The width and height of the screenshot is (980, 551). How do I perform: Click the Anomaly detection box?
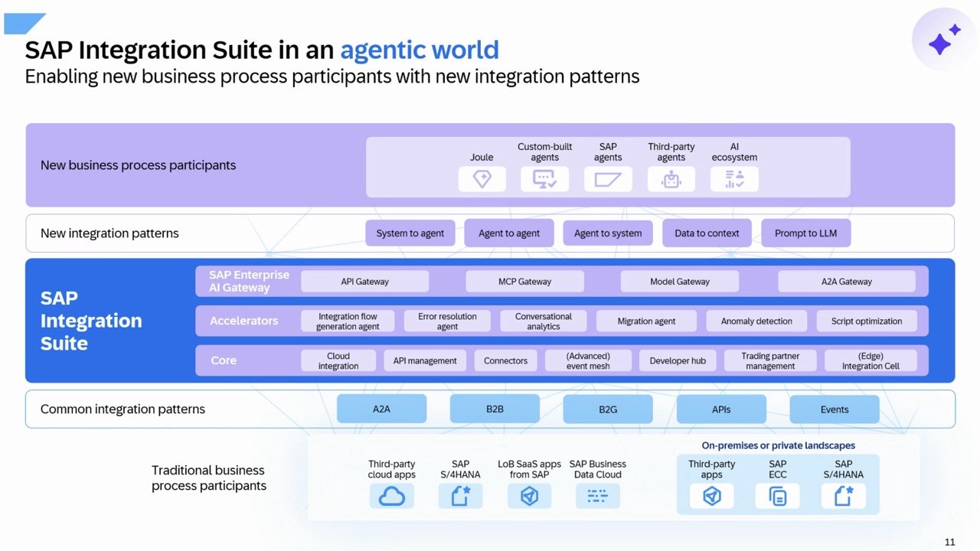click(756, 321)
